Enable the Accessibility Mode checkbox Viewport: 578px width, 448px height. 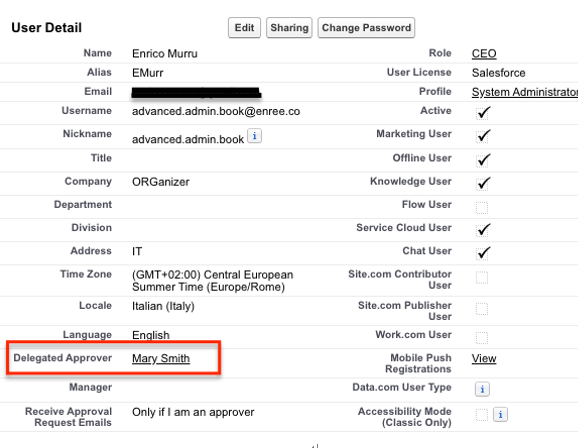tap(482, 415)
